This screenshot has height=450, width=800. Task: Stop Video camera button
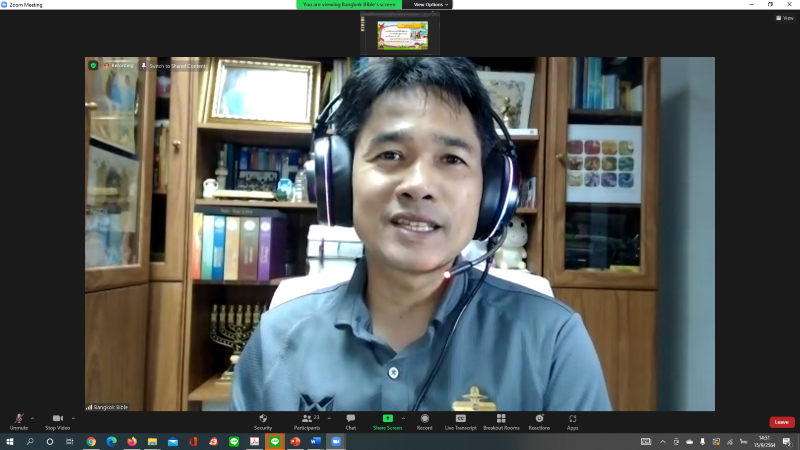58,422
